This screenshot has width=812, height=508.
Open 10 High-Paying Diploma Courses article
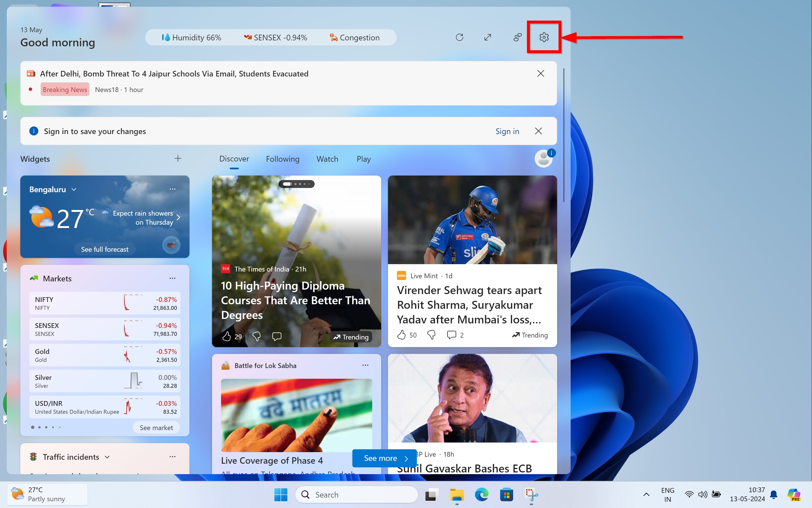(x=295, y=300)
